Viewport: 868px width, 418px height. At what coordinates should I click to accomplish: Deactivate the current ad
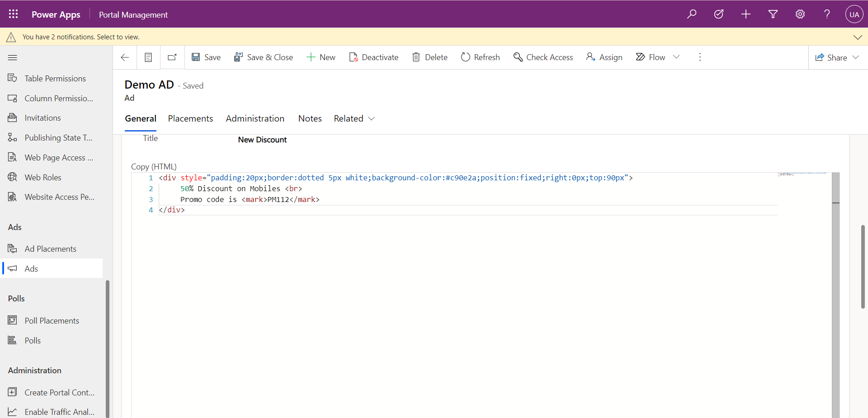(x=374, y=57)
